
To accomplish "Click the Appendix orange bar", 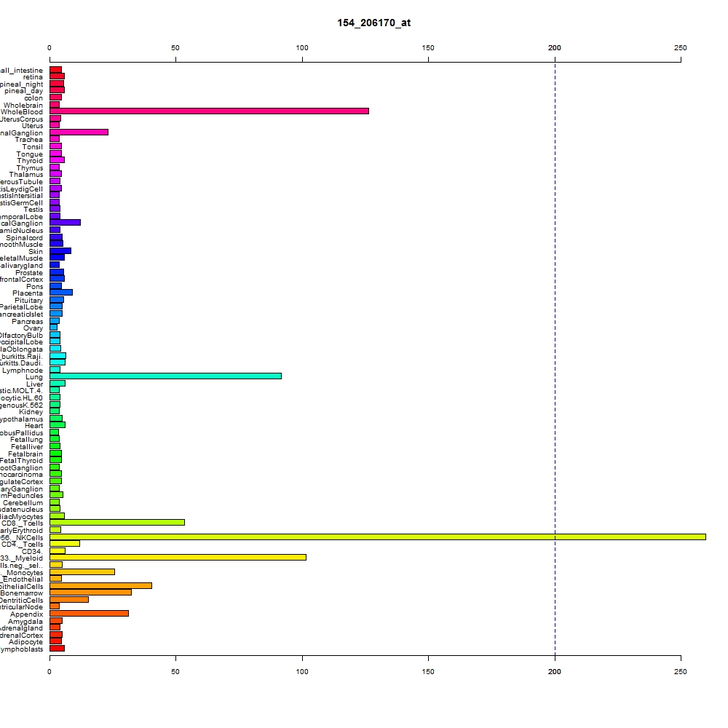I will pyautogui.click(x=89, y=613).
